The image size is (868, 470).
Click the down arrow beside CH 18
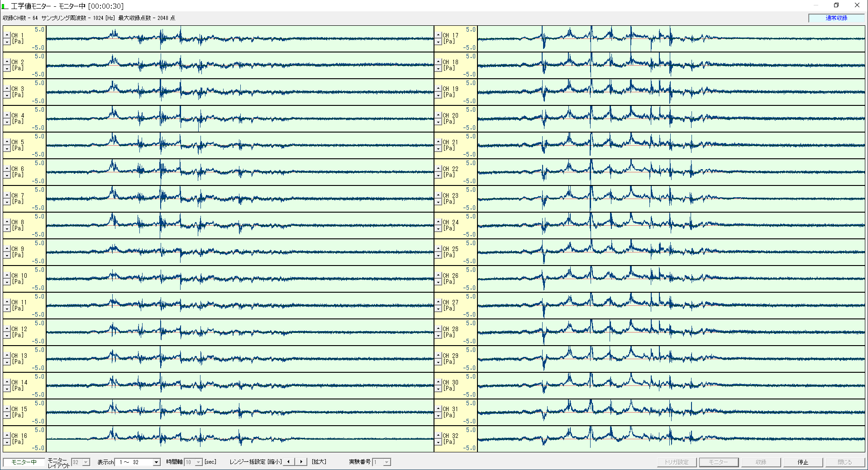click(438, 68)
